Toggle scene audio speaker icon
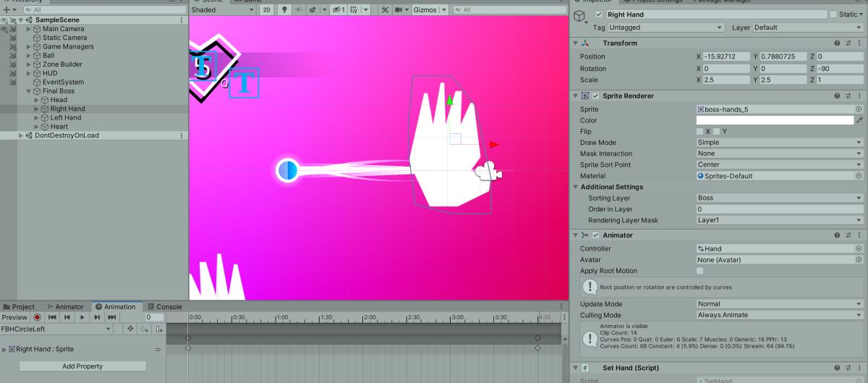868x383 pixels. pos(299,10)
